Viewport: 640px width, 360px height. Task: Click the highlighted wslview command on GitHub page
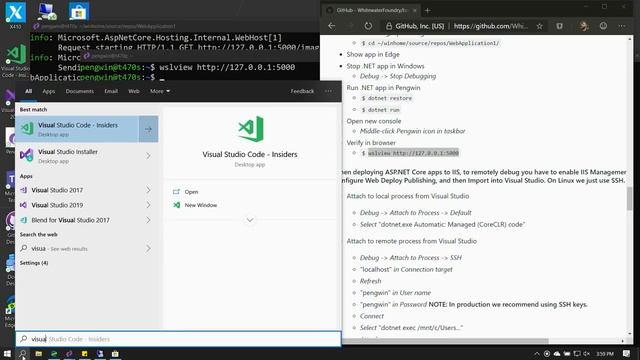pos(413,153)
